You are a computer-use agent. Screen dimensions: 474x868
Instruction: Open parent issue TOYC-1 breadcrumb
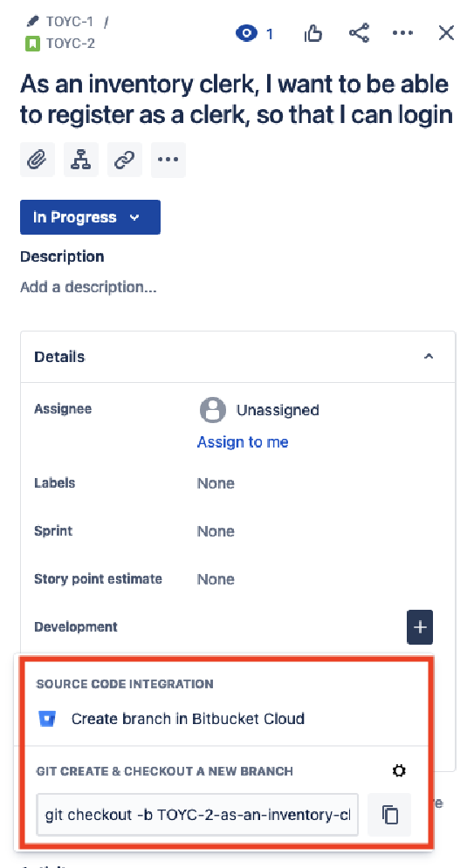point(70,22)
